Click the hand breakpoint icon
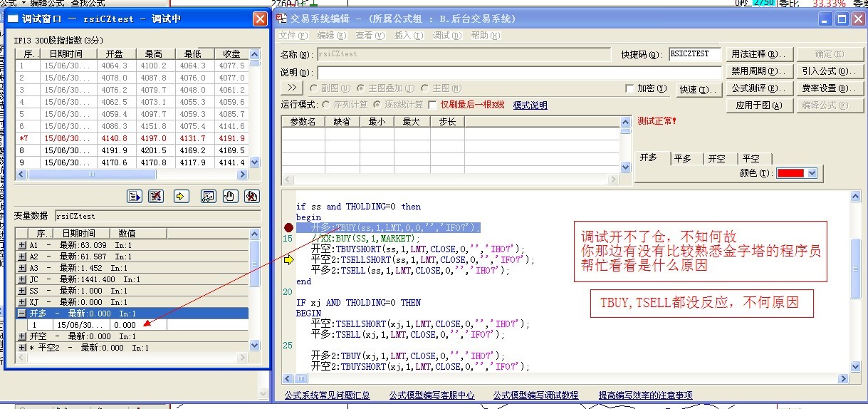 [229, 196]
